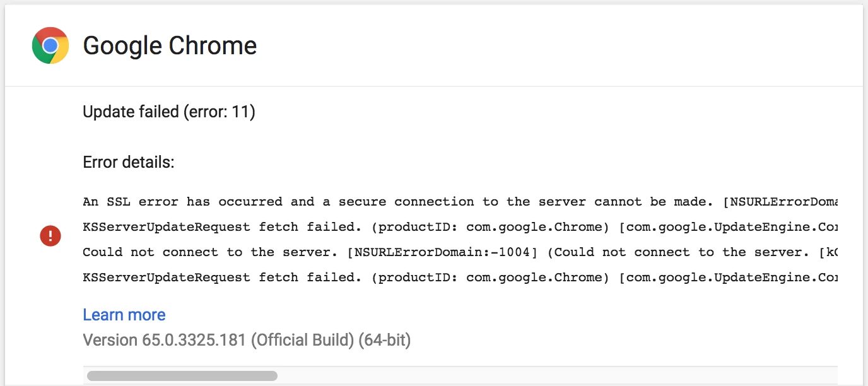
Task: Click KSServerUpdateRequest line directly below SSL error
Action: point(460,227)
